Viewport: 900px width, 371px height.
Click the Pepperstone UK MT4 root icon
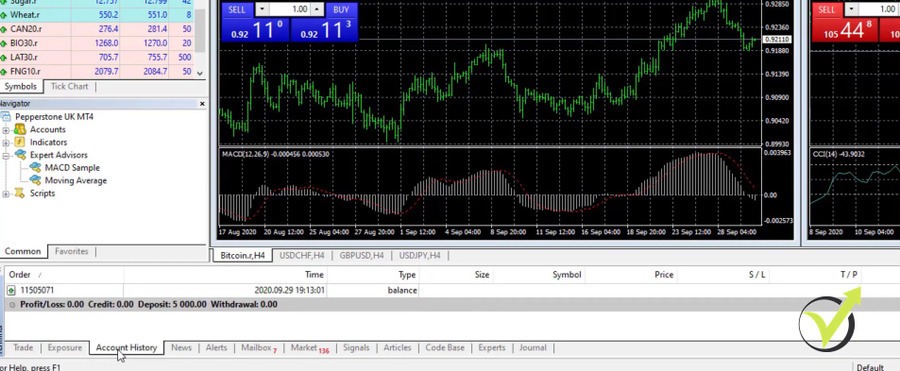tap(6, 117)
